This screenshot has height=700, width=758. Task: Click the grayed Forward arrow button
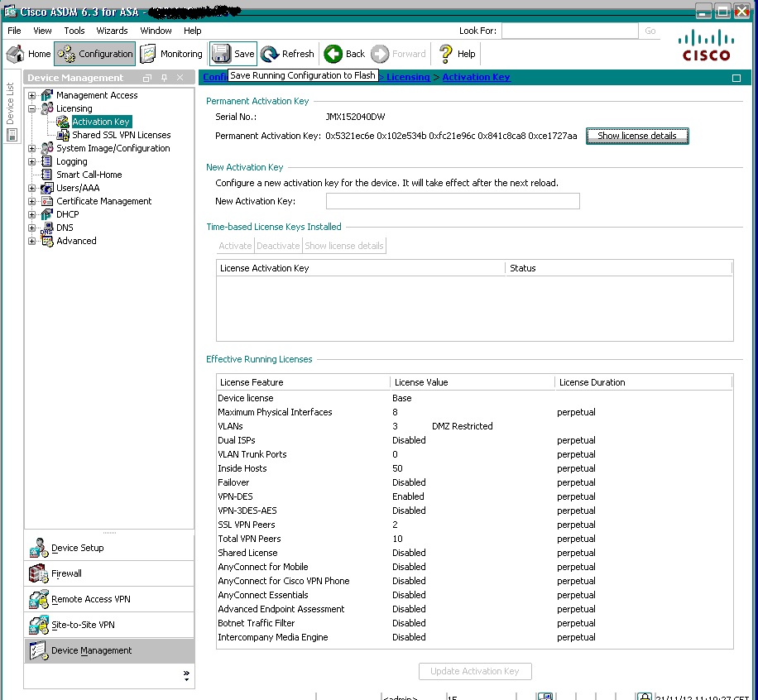pyautogui.click(x=398, y=54)
